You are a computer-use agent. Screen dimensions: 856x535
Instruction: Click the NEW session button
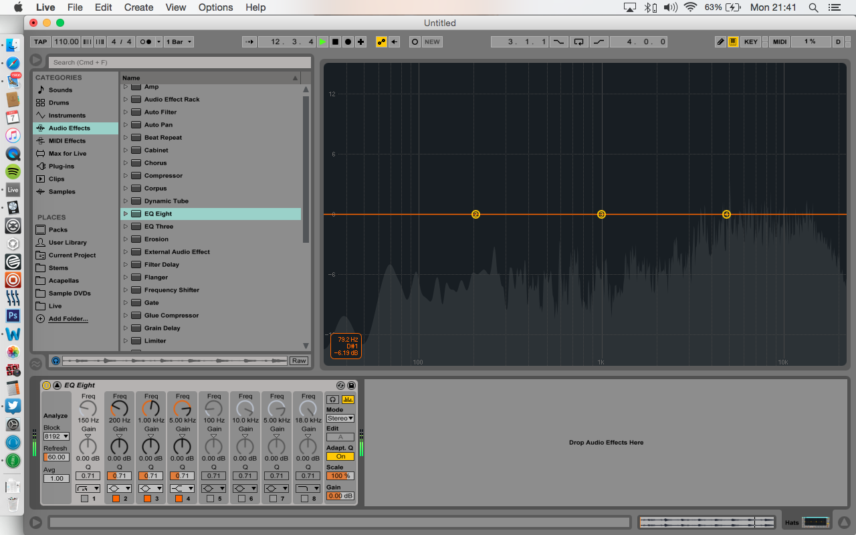click(x=432, y=41)
